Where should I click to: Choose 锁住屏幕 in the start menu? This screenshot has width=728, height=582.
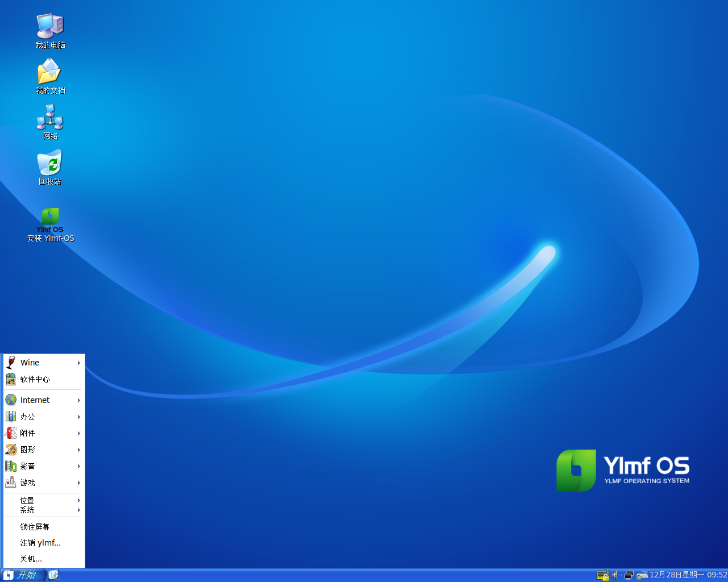click(x=44, y=527)
